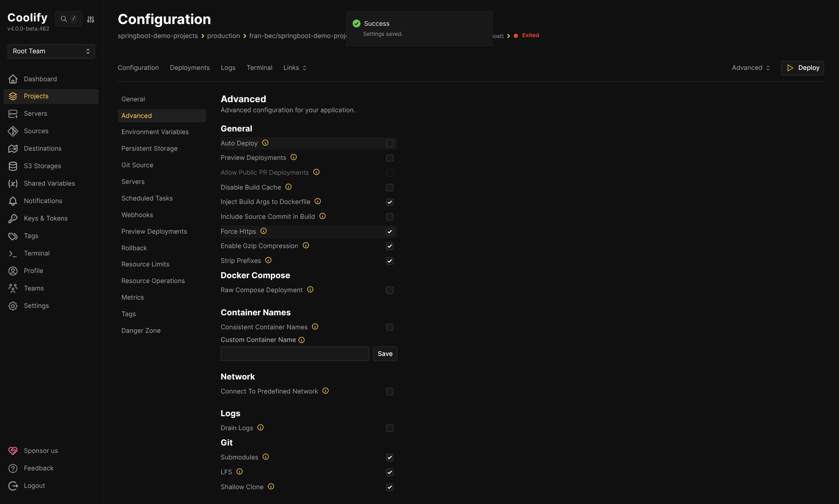Click the Keys & Tokens key icon
Screen dimensions: 839x504
pyautogui.click(x=13, y=218)
